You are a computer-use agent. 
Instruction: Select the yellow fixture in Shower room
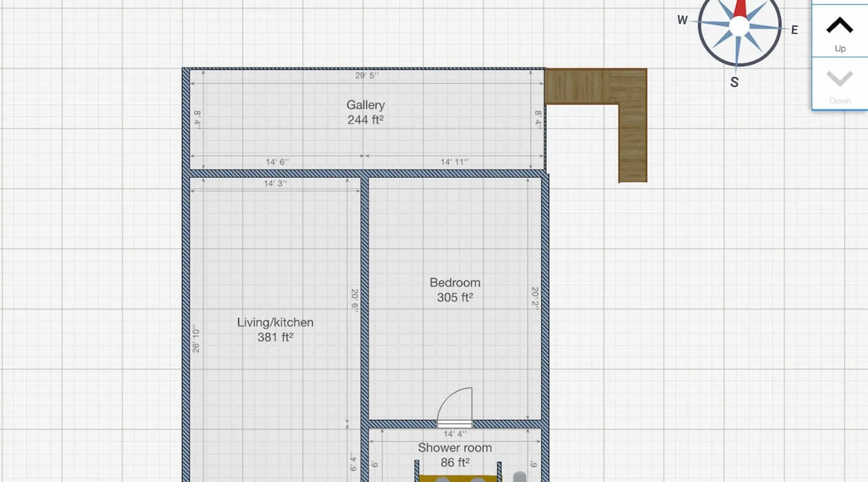(x=458, y=478)
